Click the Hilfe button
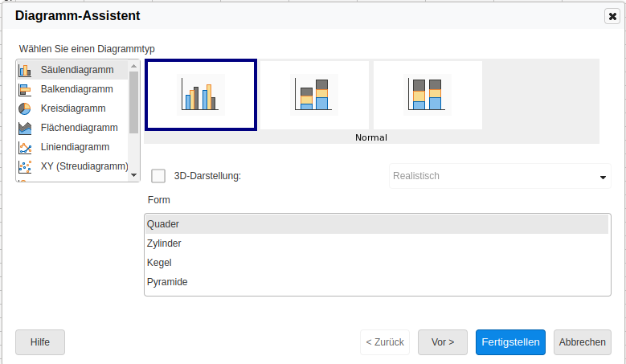Viewport: 626px width, 364px height. point(40,342)
